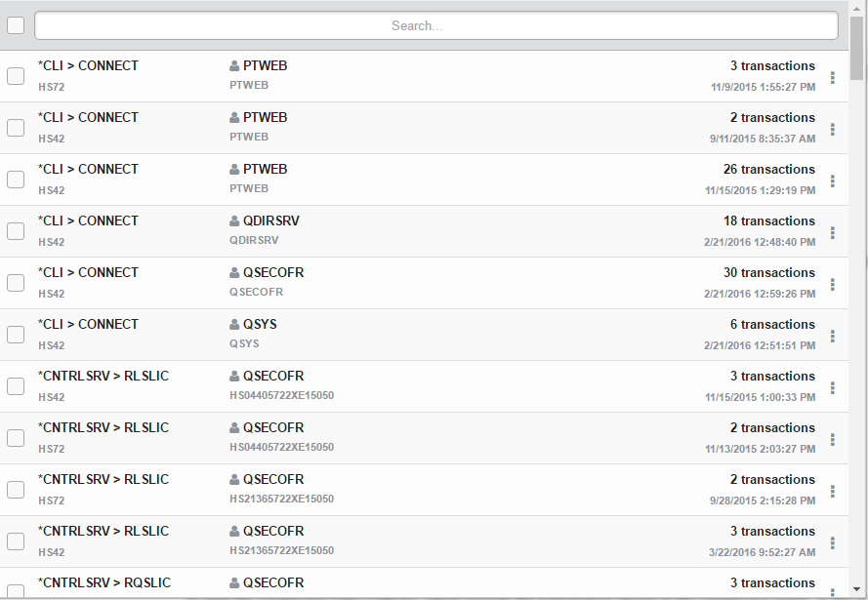Select checkbox for QSYS row
This screenshot has height=600, width=868.
[x=16, y=335]
